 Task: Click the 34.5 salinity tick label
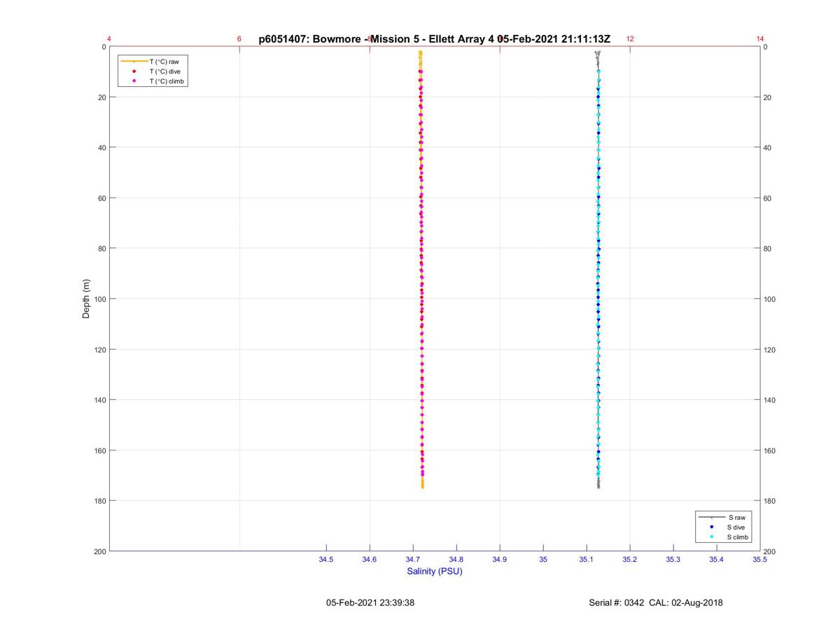(x=326, y=559)
